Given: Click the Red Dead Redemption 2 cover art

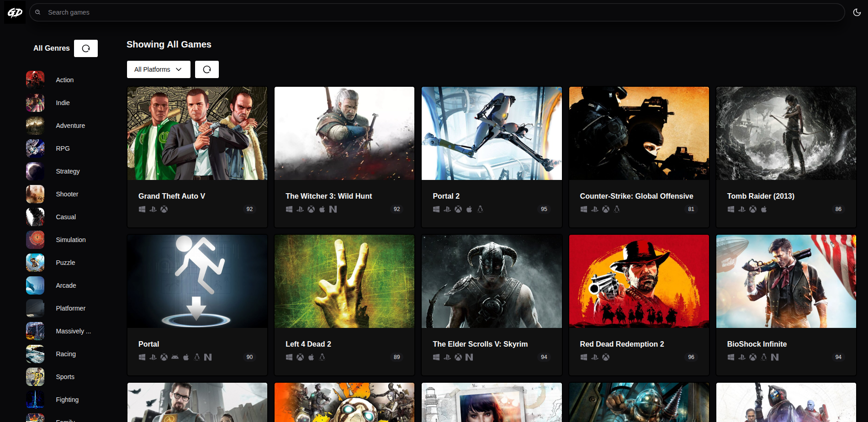Looking at the screenshot, I should click(x=639, y=281).
